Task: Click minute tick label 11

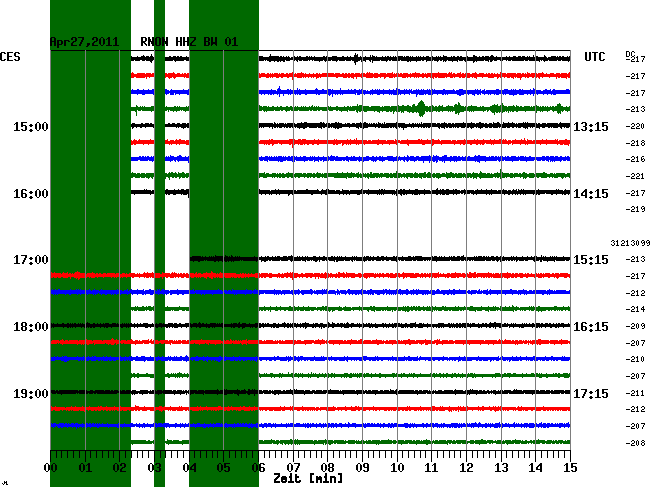Action: point(431,468)
